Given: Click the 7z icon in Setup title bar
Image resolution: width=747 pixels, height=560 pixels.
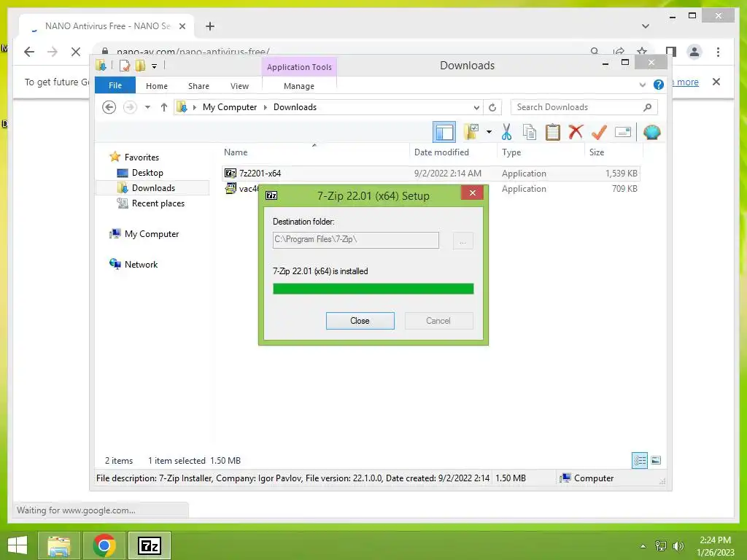Looking at the screenshot, I should [271, 195].
